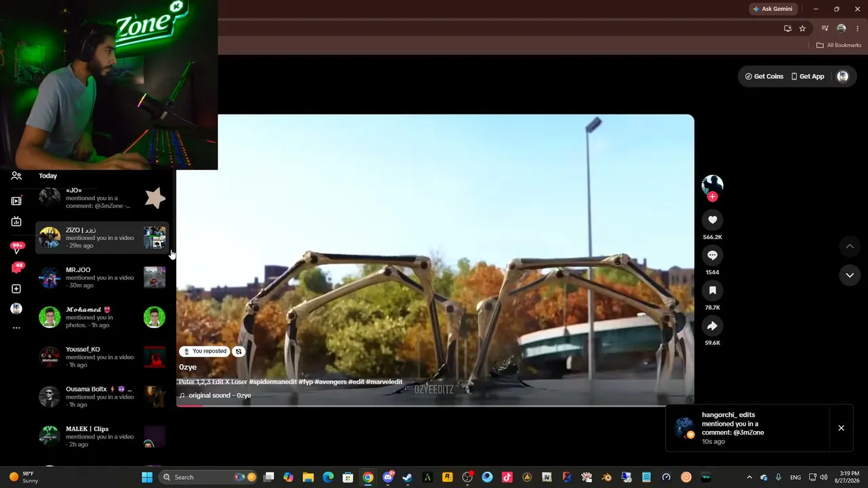Open the weather widget showing 98°F Sunny
868x488 pixels.
point(23,477)
